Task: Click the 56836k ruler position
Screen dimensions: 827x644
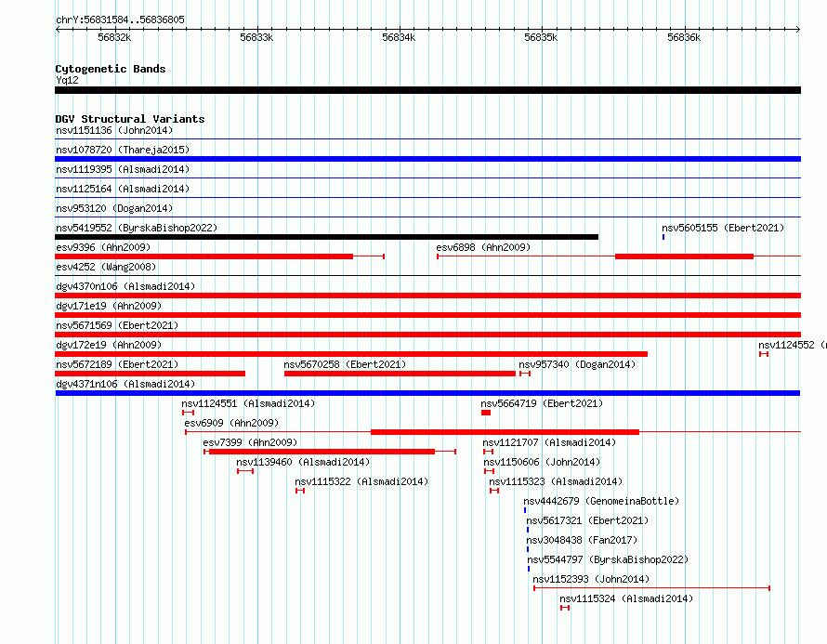Action: (684, 37)
